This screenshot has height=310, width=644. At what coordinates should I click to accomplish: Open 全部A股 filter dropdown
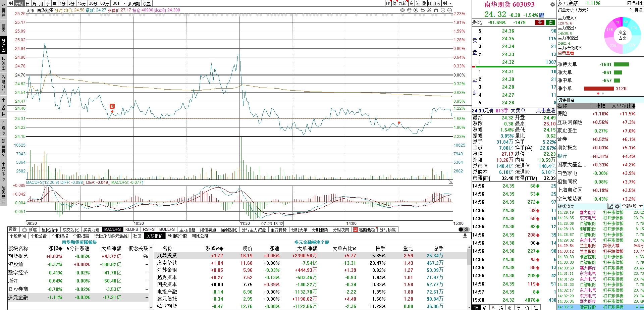(x=633, y=206)
